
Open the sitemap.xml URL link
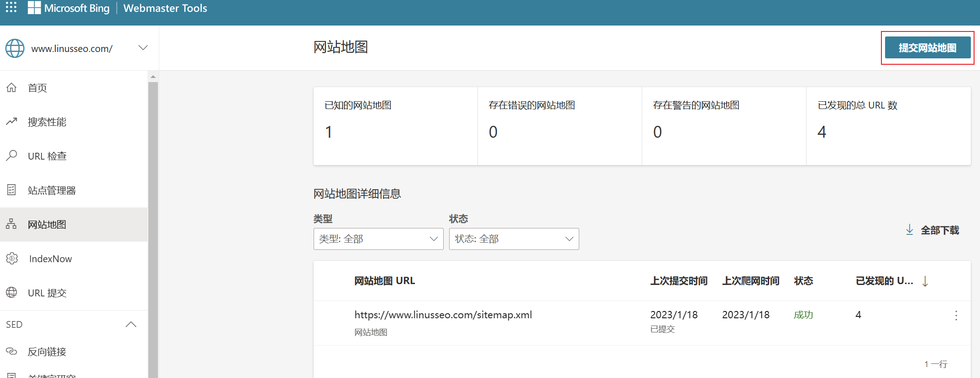[443, 315]
